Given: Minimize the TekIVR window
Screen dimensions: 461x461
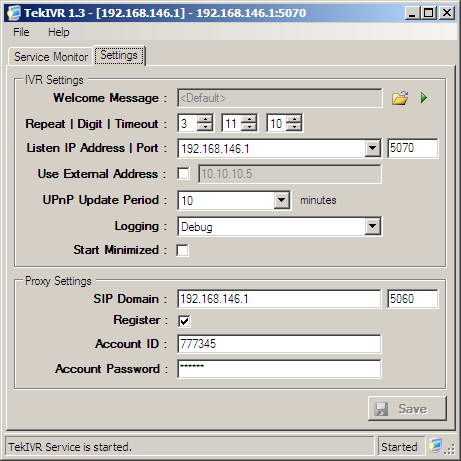Looking at the screenshot, I should (412, 13).
